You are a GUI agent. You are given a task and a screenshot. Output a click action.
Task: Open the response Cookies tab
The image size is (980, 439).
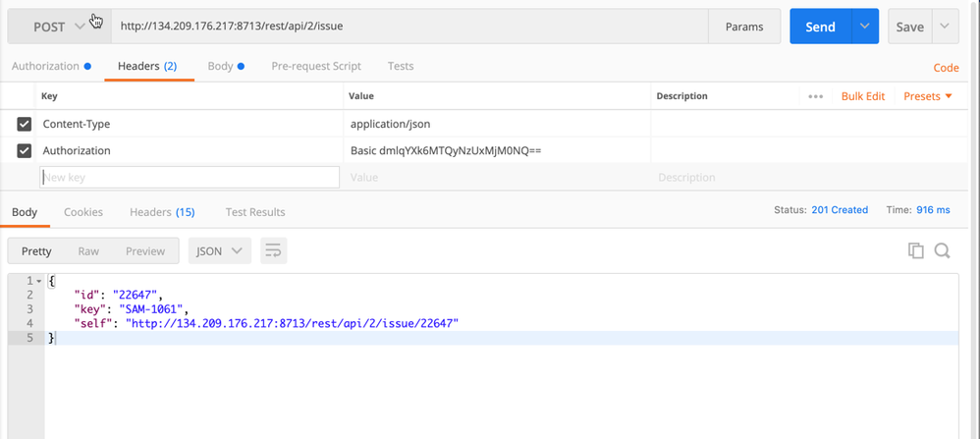(83, 212)
